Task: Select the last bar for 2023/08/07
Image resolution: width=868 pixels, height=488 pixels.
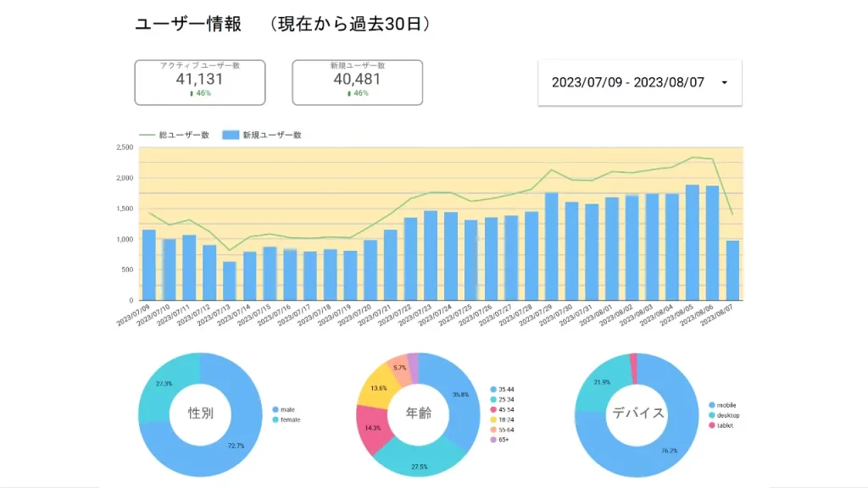Action: tap(732, 270)
